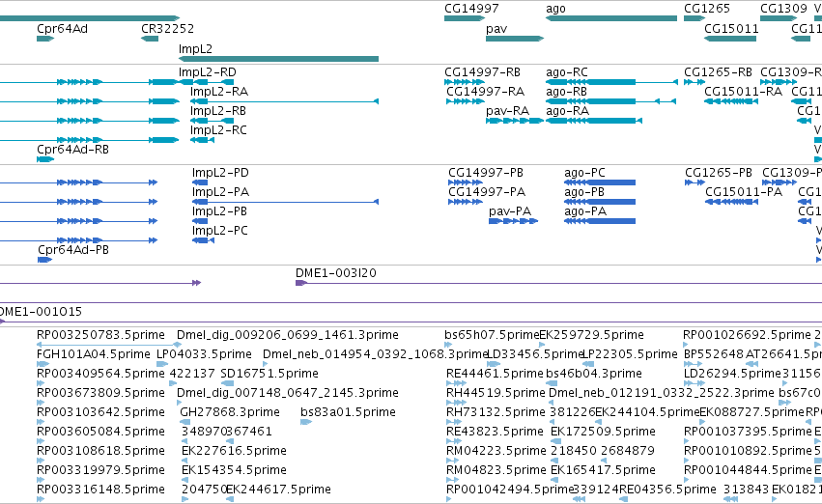This screenshot has height=504, width=822.
Task: Click the Cpr64Ad-PB protein label
Action: 73,250
